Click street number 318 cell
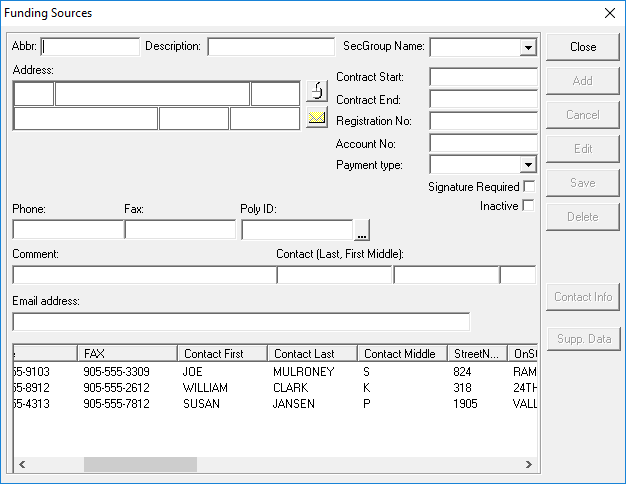The image size is (626, 484). pyautogui.click(x=462, y=388)
